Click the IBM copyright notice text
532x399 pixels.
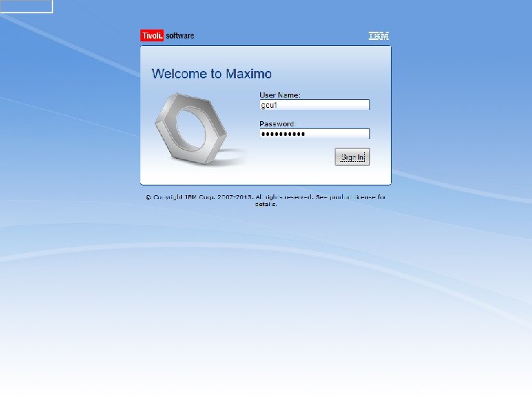tap(266, 200)
